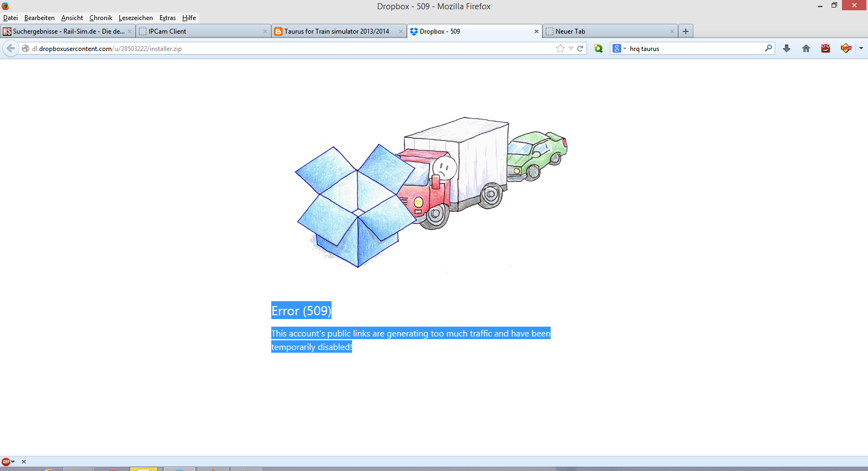
Task: Open the Google search engine dropdown
Action: 620,48
